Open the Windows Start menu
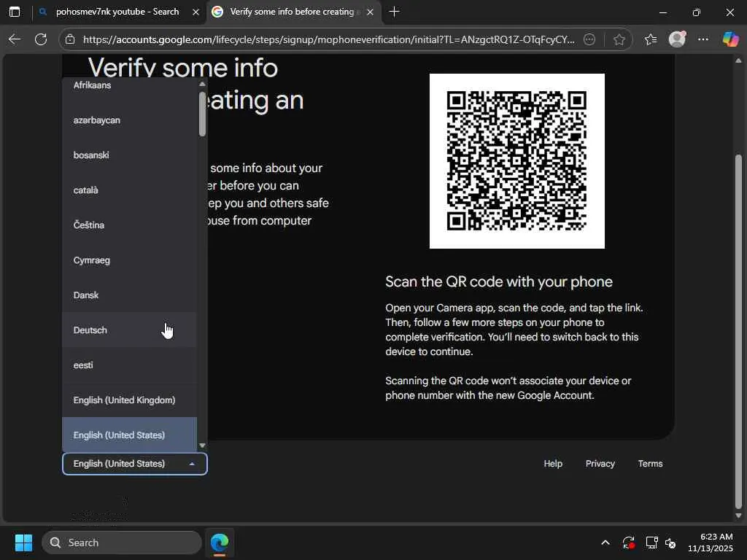This screenshot has height=560, width=747. [x=23, y=542]
